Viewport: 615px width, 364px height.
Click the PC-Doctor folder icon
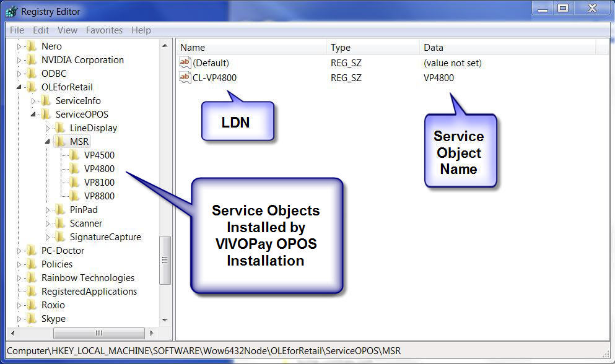(32, 251)
